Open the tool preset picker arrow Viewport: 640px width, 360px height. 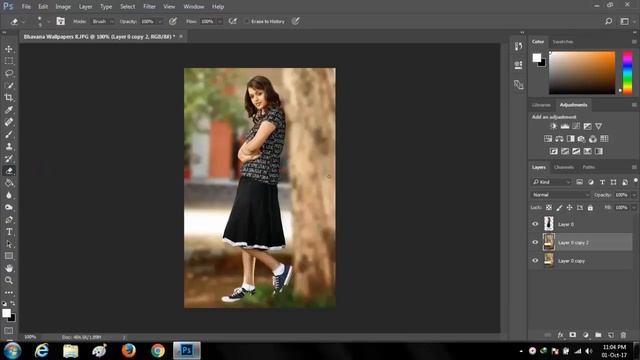coord(23,21)
